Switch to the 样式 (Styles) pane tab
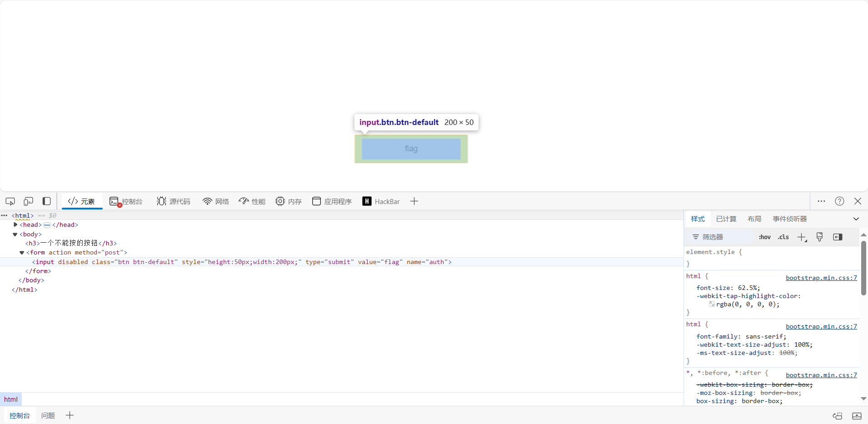 698,219
